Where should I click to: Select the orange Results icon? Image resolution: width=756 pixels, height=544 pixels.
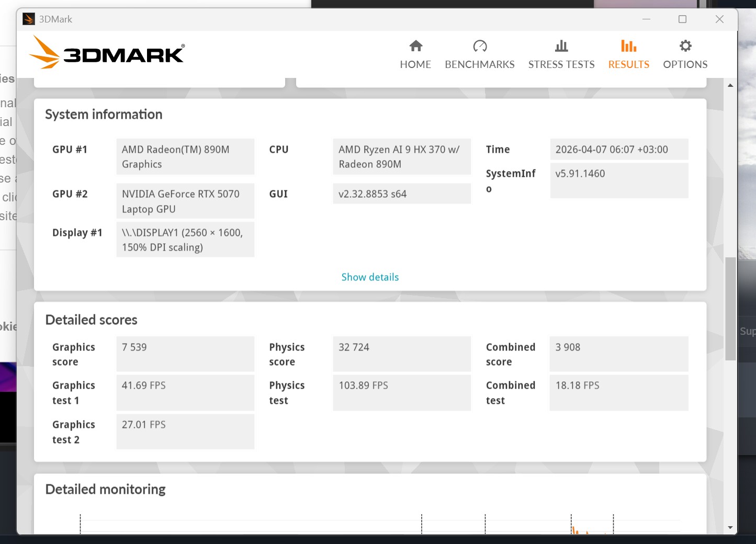click(x=628, y=47)
